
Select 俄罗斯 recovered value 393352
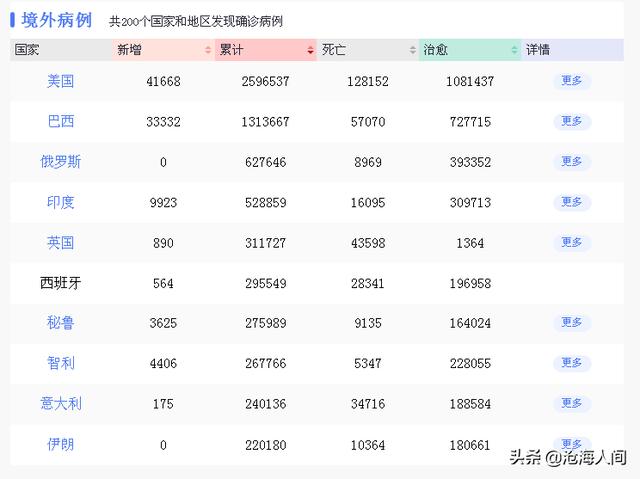click(x=470, y=162)
